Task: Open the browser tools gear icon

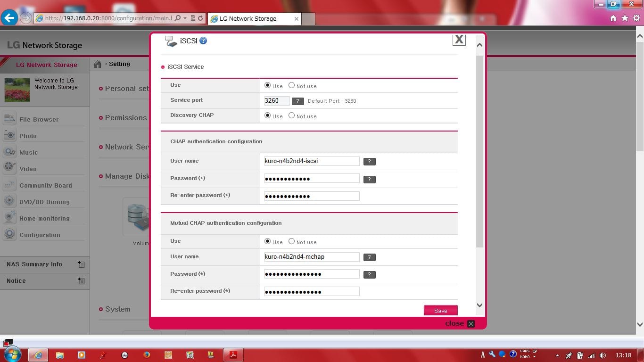Action: 636,18
